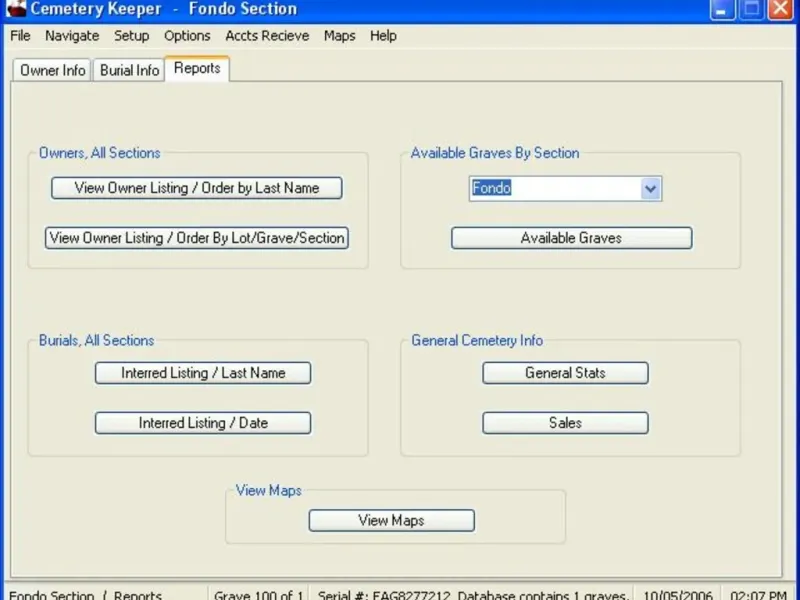Close the Cemetery Keeper window

(x=781, y=9)
